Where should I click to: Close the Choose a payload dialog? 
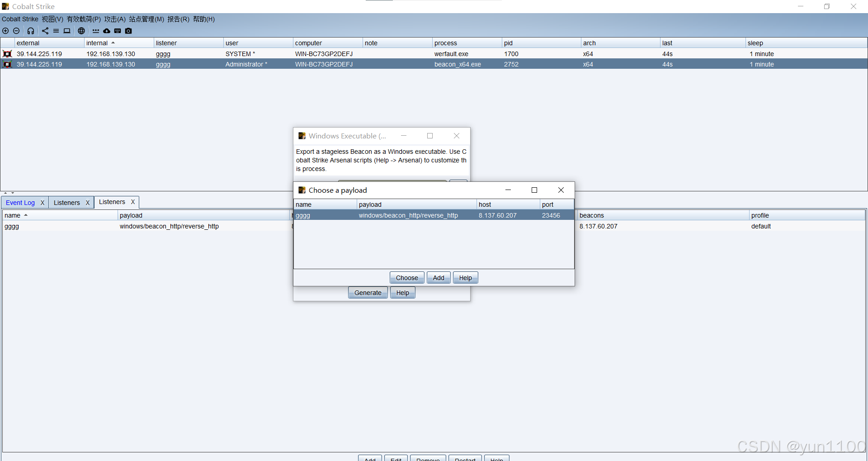point(561,190)
